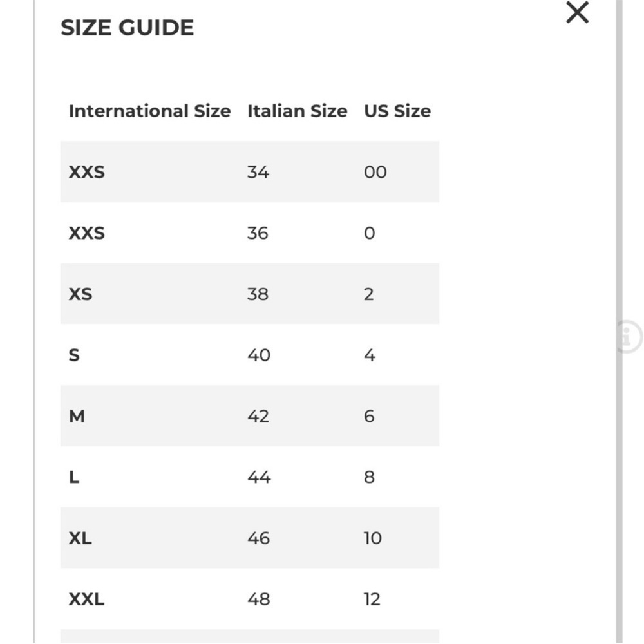Click US size 00 value

(x=375, y=172)
